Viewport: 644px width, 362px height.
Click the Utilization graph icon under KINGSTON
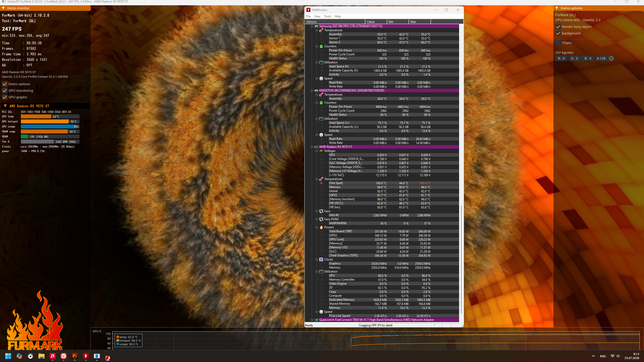pyautogui.click(x=321, y=119)
